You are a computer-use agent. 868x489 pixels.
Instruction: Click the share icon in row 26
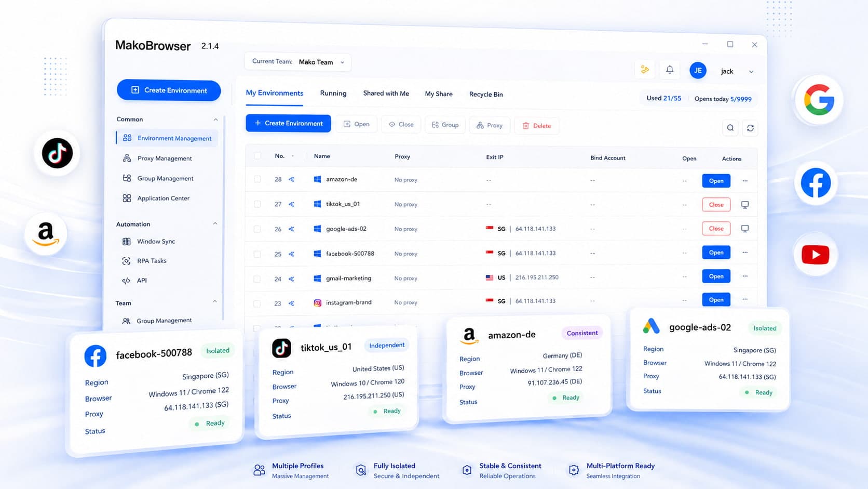tap(292, 229)
